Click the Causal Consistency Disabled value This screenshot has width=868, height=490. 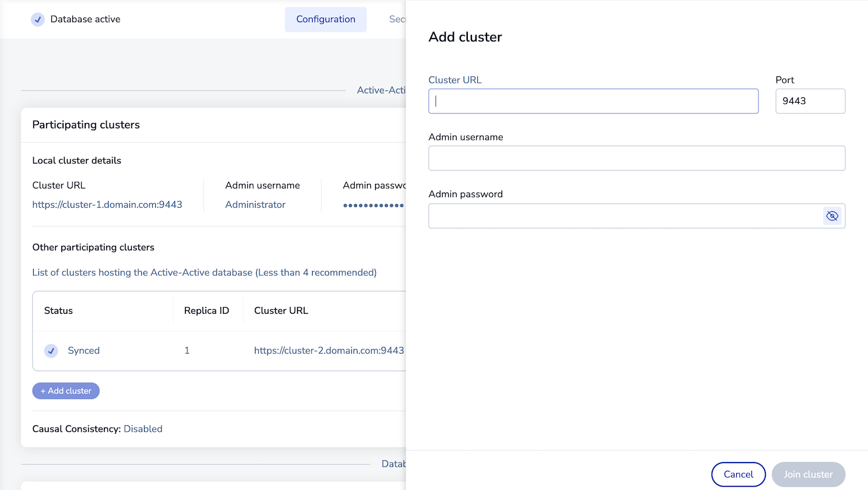(143, 429)
